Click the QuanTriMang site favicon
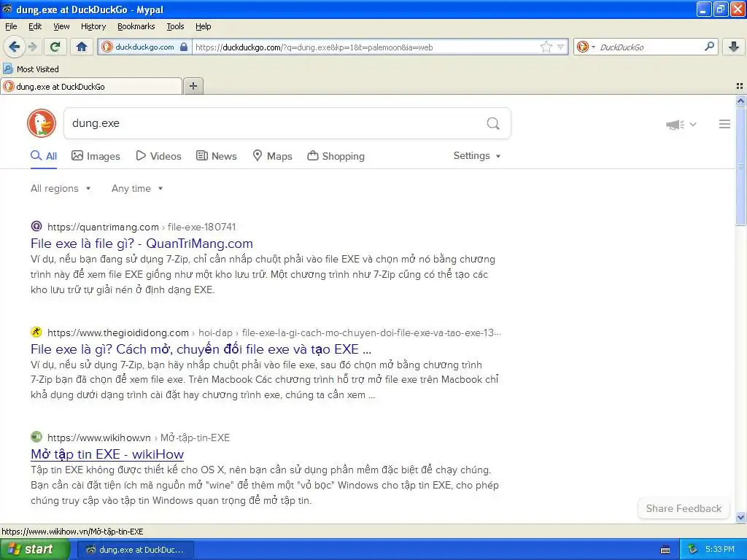Viewport: 747px width, 560px height. point(36,226)
